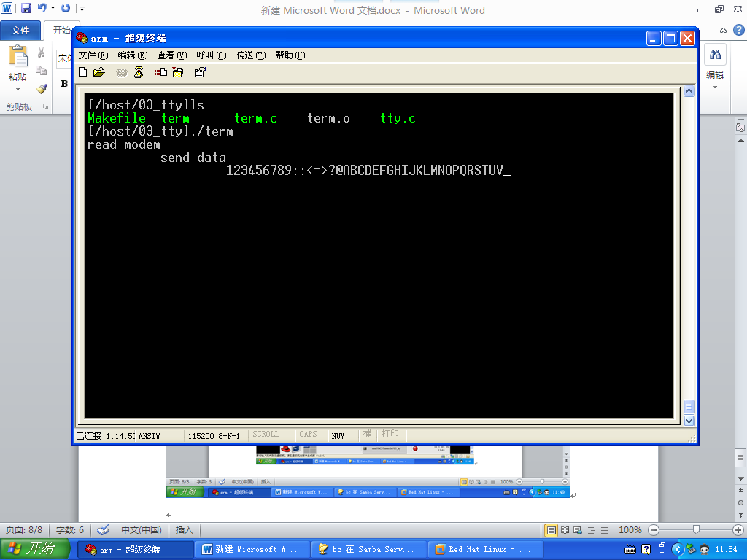This screenshot has width=747, height=560.
Task: Click the Word zoom out minus button
Action: [x=654, y=530]
